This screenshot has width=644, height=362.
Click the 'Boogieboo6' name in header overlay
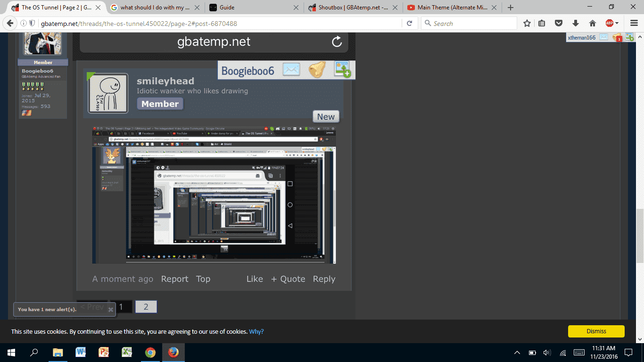pyautogui.click(x=248, y=71)
